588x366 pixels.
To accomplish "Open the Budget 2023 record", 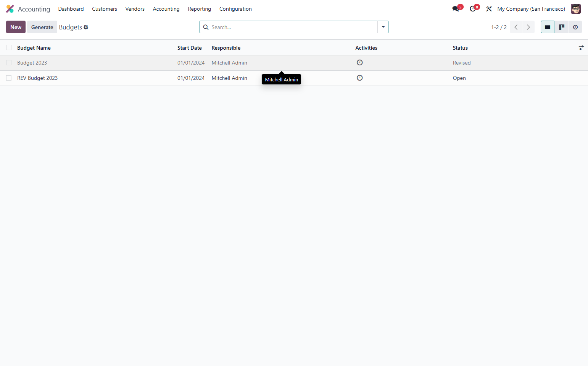I will tap(32, 63).
